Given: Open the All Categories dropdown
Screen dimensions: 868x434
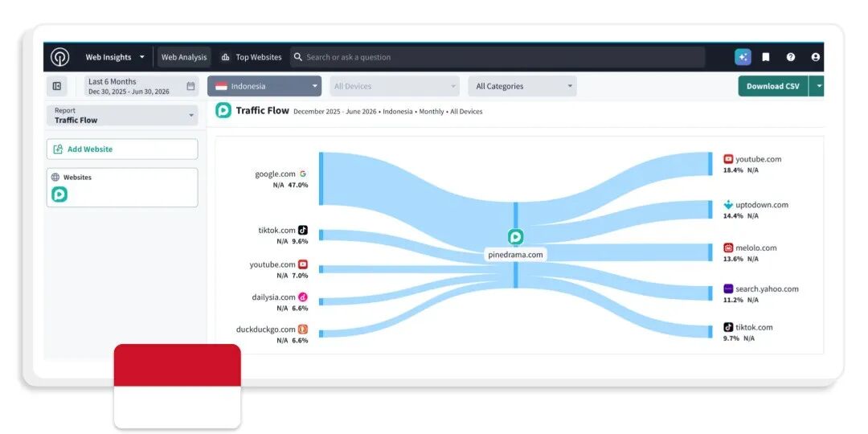Looking at the screenshot, I should pyautogui.click(x=522, y=86).
